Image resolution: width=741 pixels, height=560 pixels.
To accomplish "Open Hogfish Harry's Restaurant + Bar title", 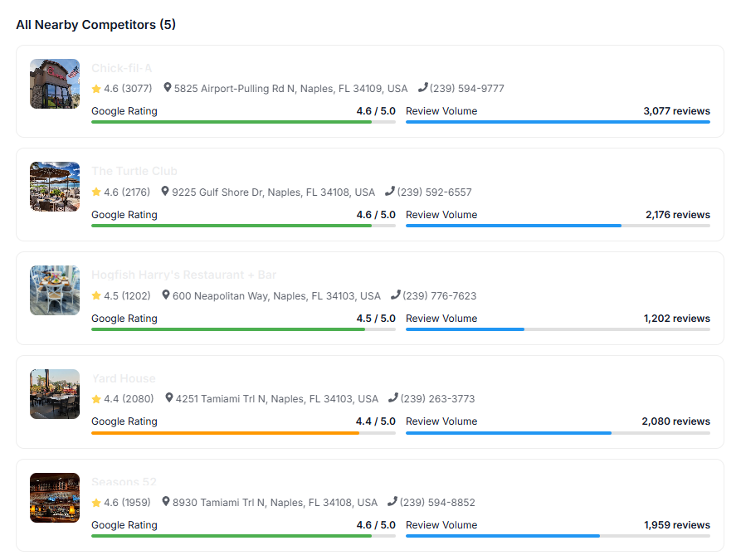I will coord(183,275).
